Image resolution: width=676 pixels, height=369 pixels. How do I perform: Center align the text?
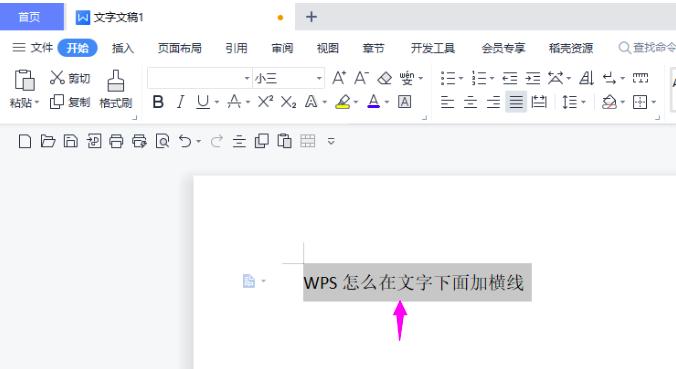pos(470,102)
